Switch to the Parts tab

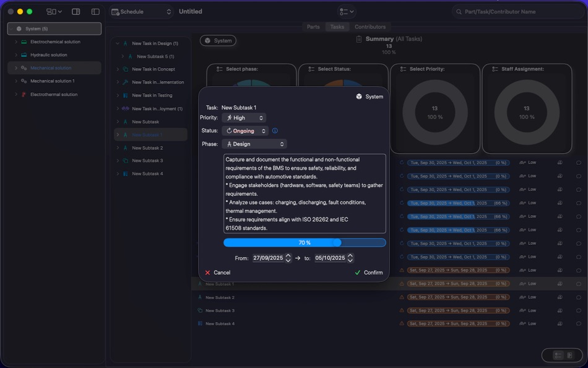coord(313,27)
